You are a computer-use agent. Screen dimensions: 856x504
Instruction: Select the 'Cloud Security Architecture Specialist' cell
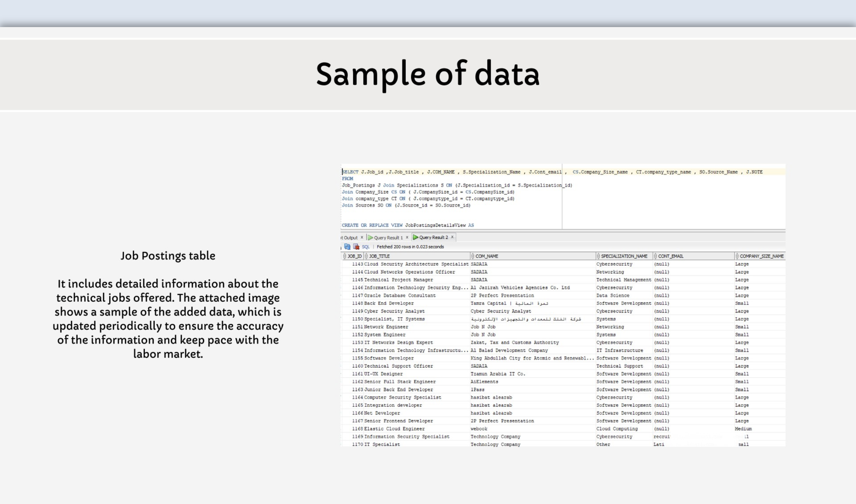pos(416,264)
